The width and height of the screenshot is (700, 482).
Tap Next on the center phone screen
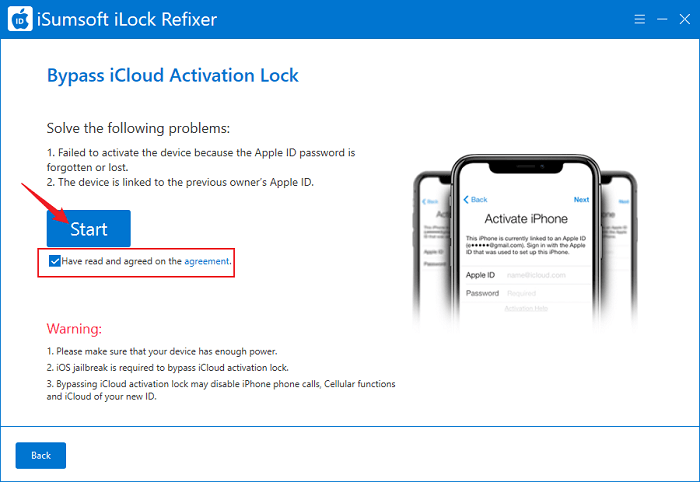(x=581, y=199)
